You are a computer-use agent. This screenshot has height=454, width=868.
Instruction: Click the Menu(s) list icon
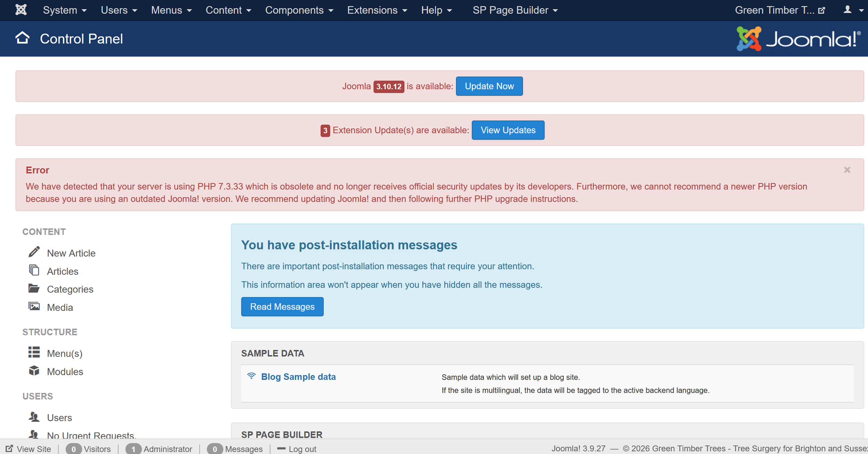pyautogui.click(x=34, y=352)
